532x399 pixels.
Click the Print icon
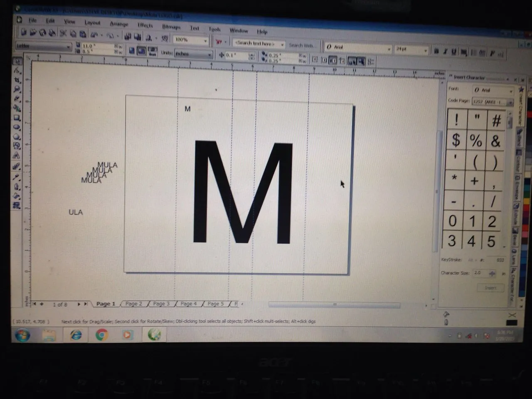(x=52, y=33)
